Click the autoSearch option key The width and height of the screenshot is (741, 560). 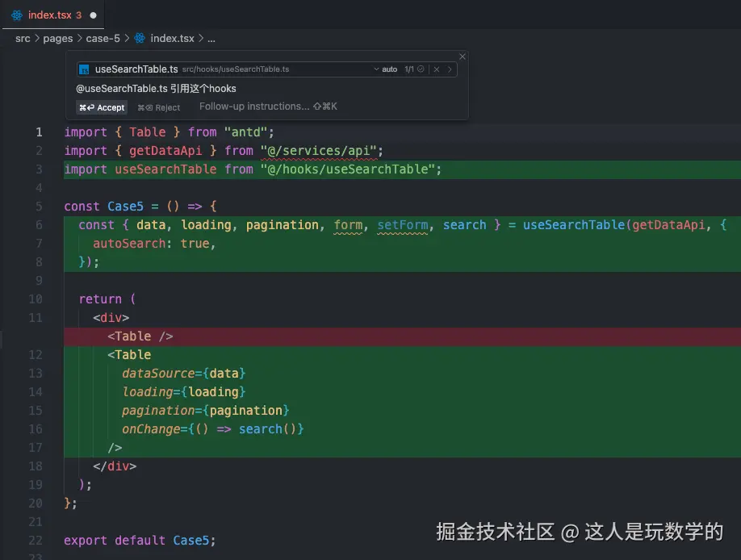point(129,244)
